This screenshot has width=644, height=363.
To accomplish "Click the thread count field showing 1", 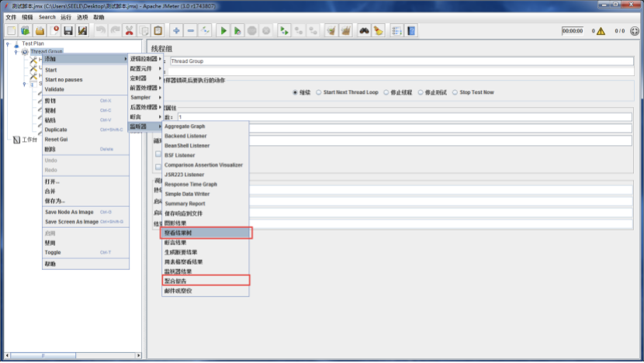I will 404,117.
